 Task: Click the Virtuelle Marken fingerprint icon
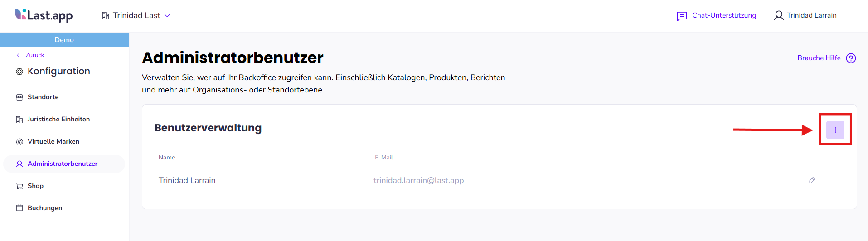pos(19,142)
